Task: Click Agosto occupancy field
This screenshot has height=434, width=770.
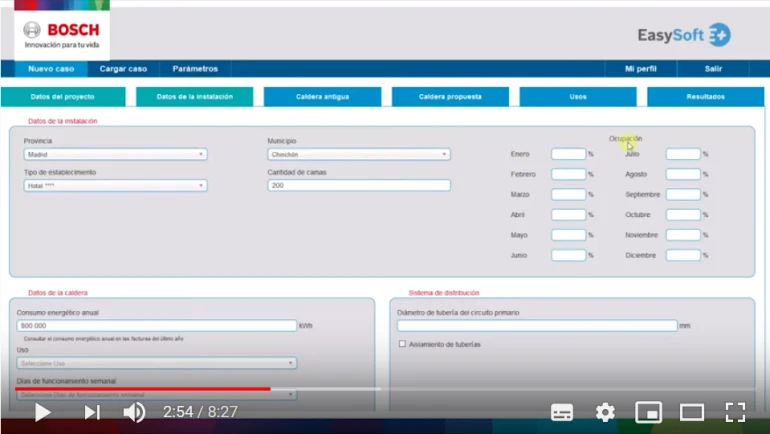Action: click(683, 174)
